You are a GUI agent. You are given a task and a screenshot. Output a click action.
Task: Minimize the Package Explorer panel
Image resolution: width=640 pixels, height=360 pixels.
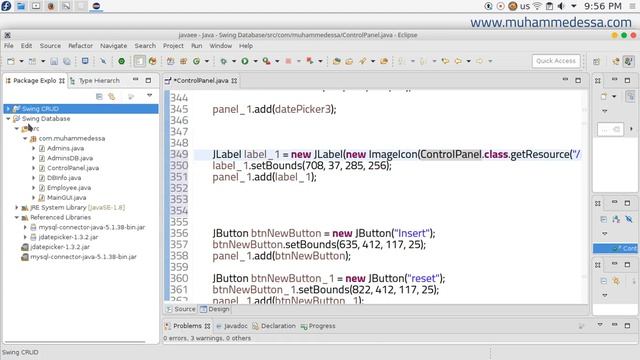coord(136,80)
